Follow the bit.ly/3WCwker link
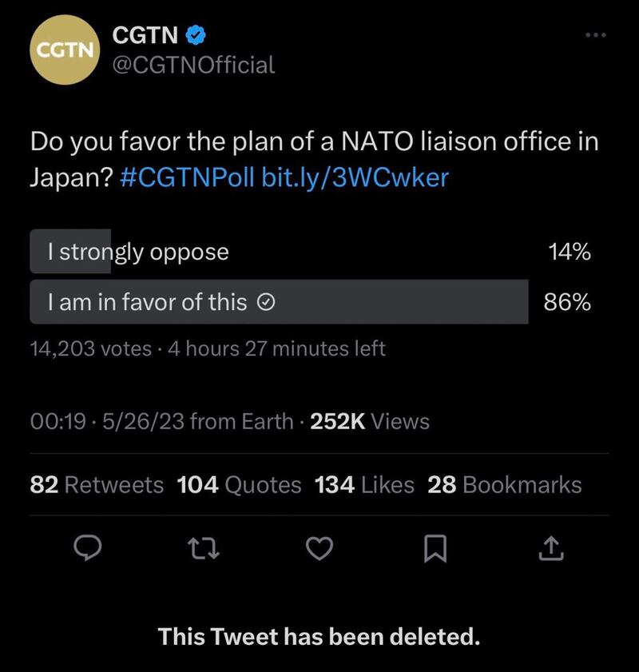This screenshot has width=639, height=672. (x=355, y=177)
